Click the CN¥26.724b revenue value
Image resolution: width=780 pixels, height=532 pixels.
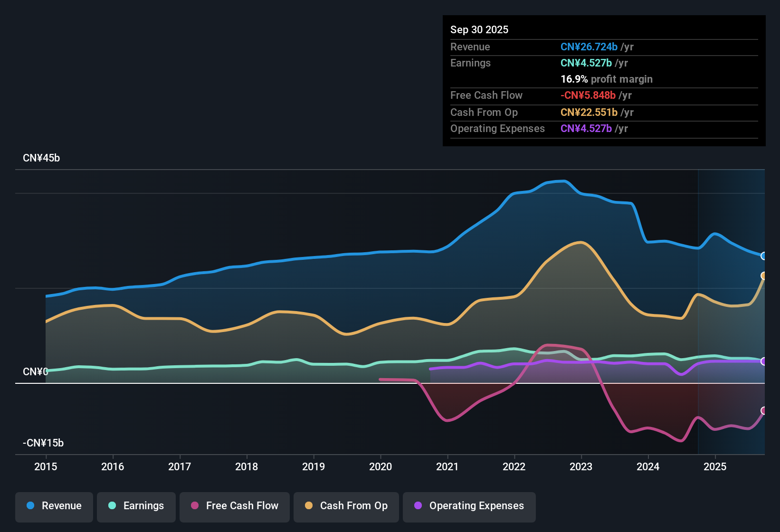tap(589, 47)
